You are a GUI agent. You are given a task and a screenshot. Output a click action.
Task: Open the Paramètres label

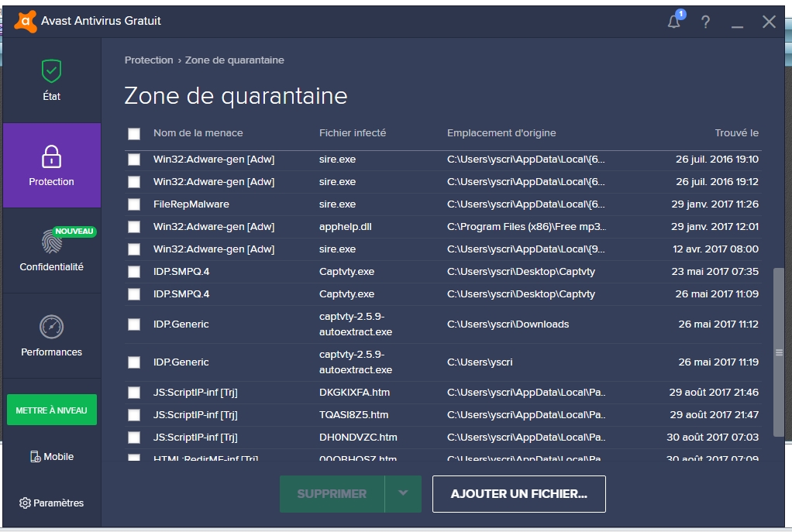tap(59, 503)
